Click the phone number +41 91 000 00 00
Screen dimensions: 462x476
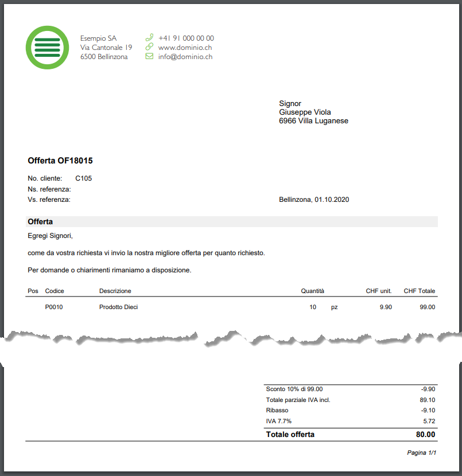pos(186,38)
